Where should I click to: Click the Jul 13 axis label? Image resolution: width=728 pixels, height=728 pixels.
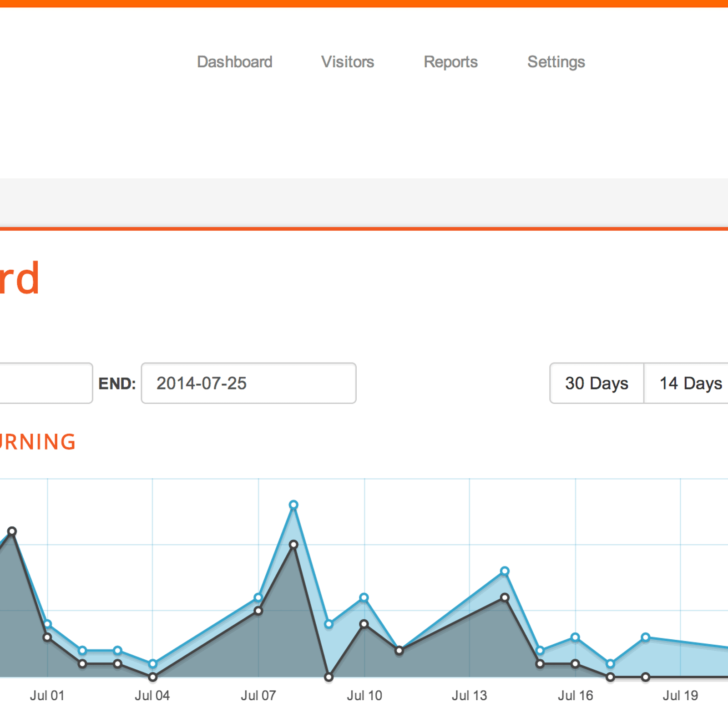click(469, 696)
